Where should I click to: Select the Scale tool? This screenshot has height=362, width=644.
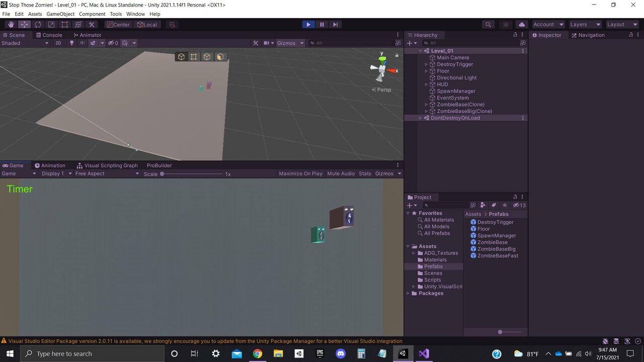coord(51,24)
